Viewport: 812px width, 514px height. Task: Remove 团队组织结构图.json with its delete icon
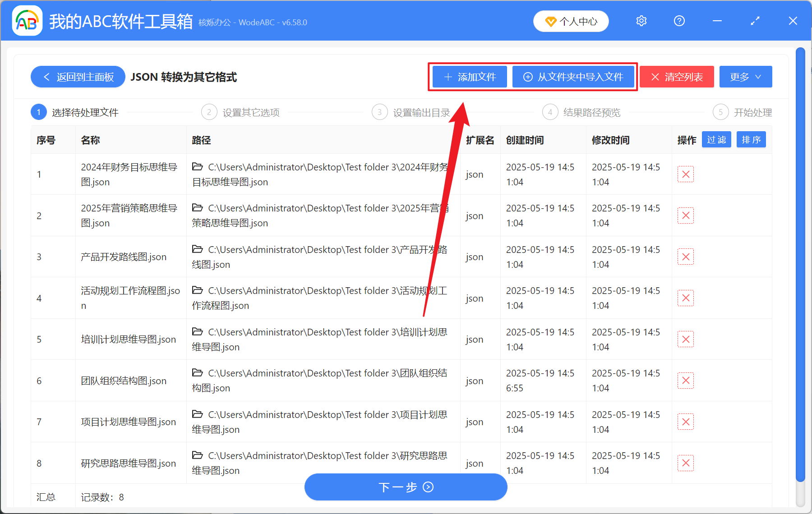[685, 380]
